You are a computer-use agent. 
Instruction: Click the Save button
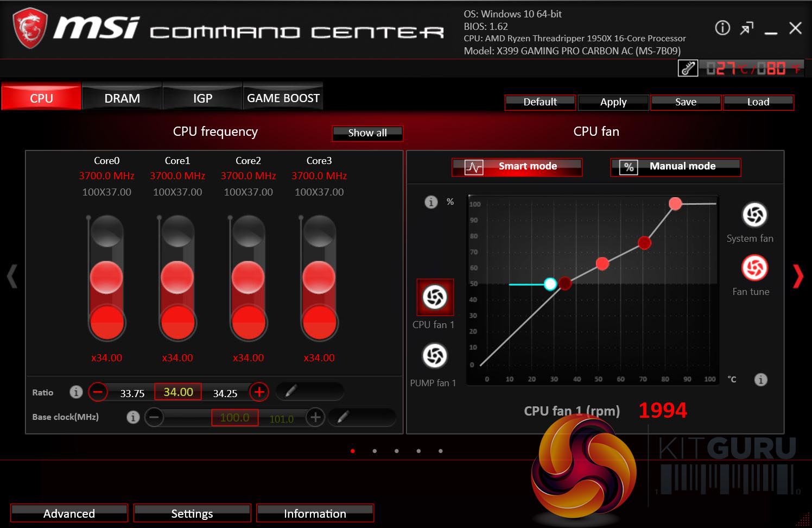tap(686, 102)
